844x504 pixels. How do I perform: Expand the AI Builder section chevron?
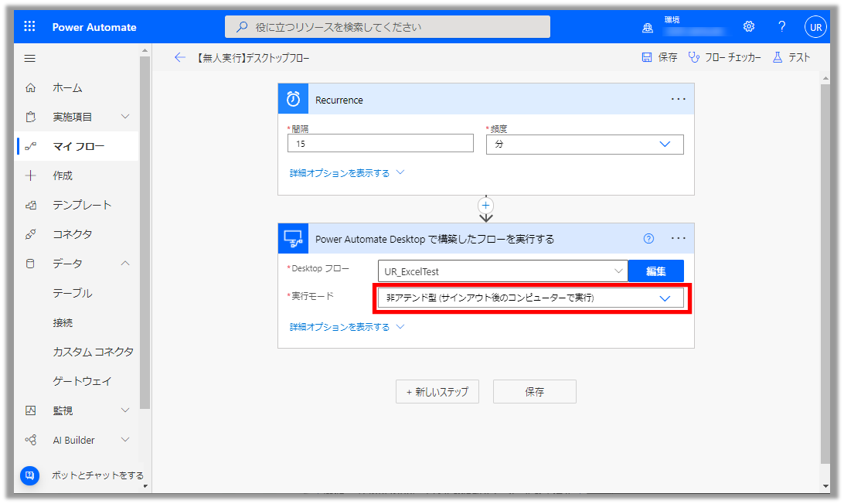125,440
